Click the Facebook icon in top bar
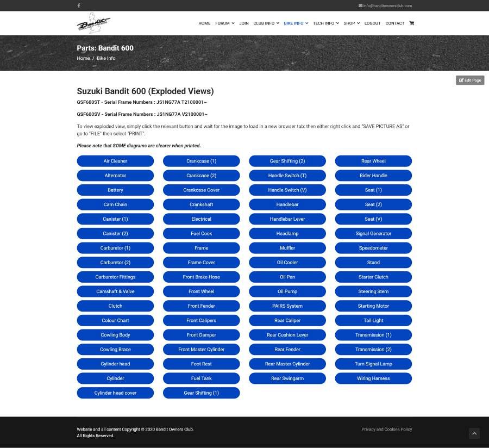The width and height of the screenshot is (489, 448). [79, 5]
